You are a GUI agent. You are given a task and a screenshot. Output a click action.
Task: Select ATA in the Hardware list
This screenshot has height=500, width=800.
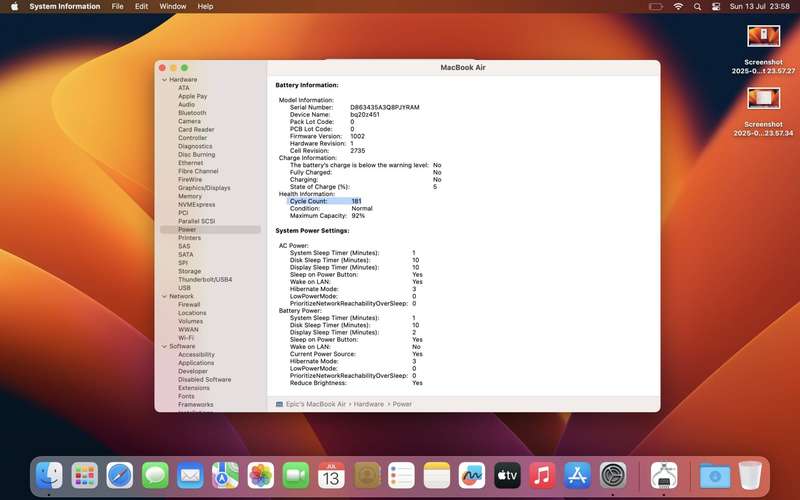click(x=184, y=88)
